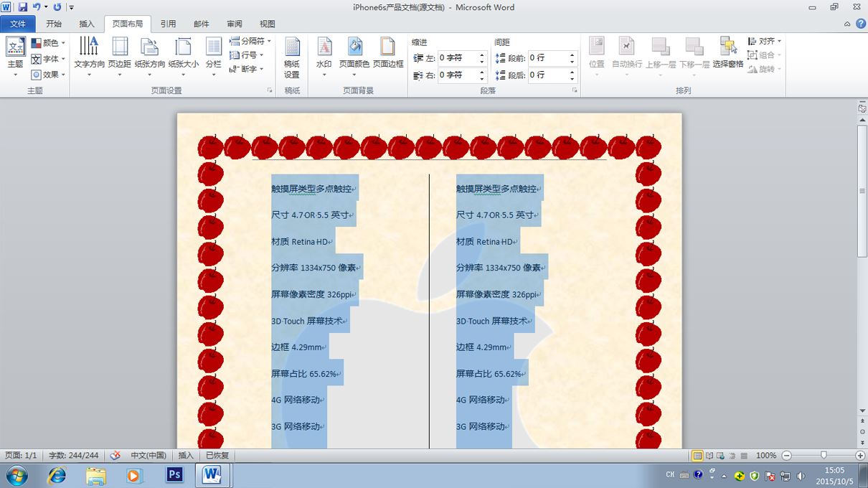Click zoom in plus button
Viewport: 868px width, 488px height.
coord(860,456)
